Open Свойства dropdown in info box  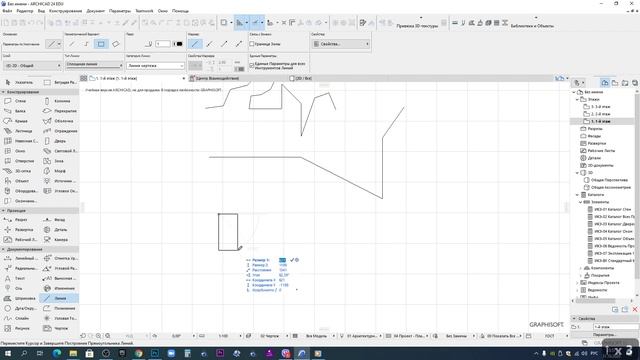click(341, 44)
